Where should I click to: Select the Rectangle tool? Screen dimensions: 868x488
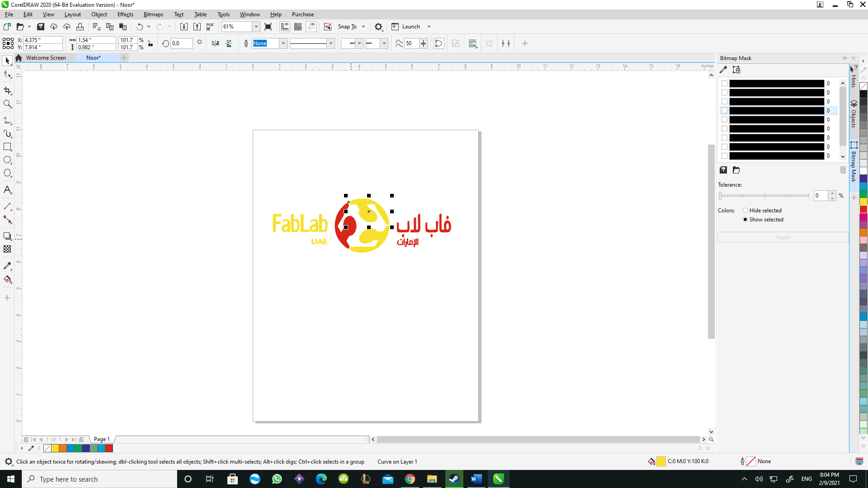(7, 147)
